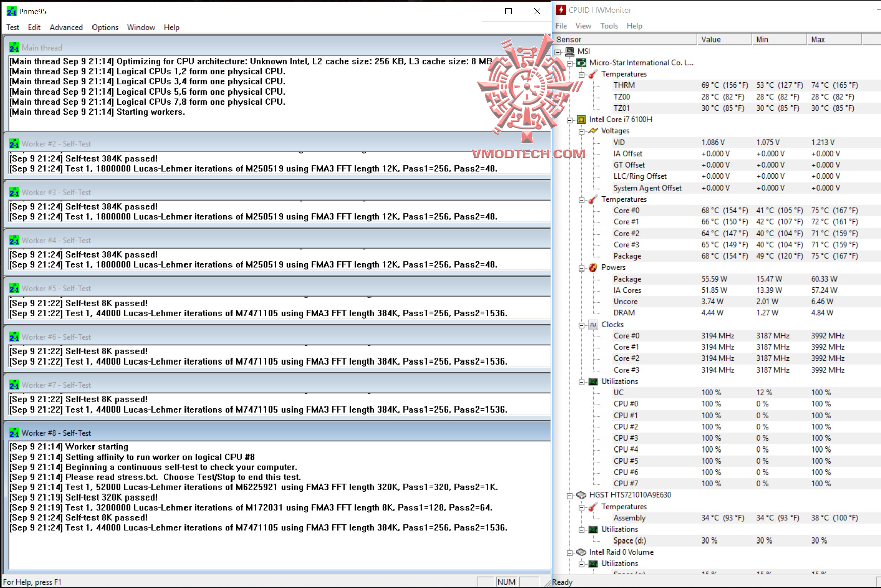
Task: Collapse the Powers group
Action: coord(582,268)
